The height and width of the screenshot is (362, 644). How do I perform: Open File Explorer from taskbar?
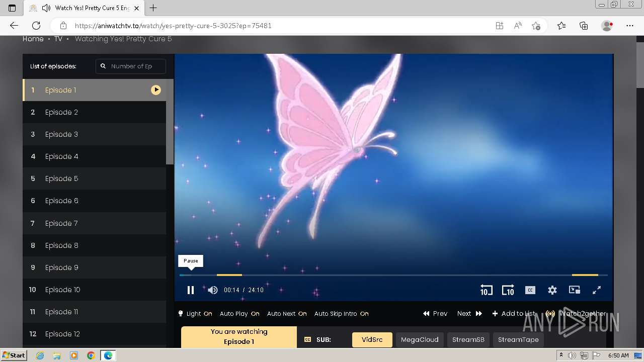click(x=57, y=355)
